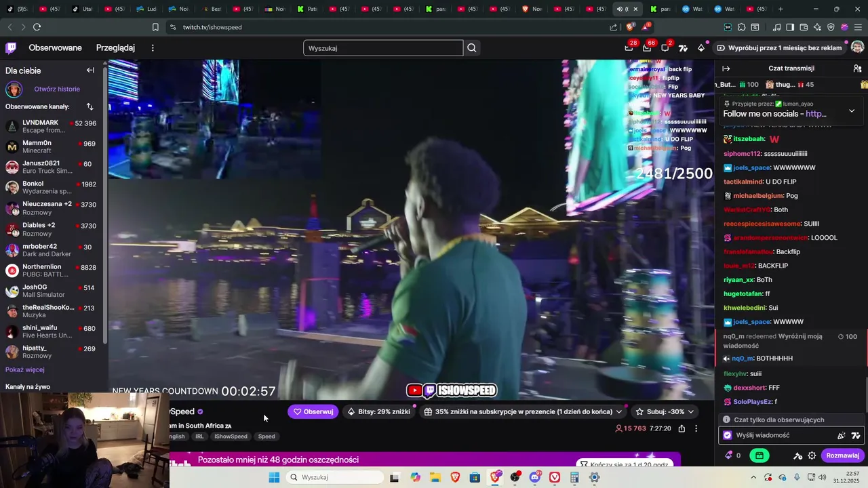Open the user profile avatar menu
The image size is (868, 488).
coord(857,47)
